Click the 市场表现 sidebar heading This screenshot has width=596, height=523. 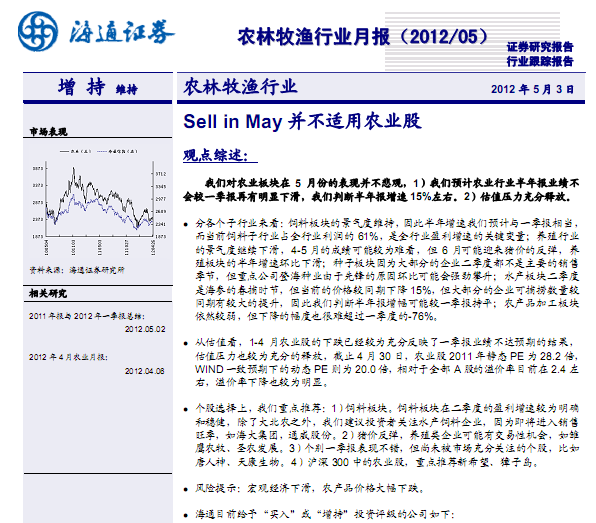pos(49,132)
